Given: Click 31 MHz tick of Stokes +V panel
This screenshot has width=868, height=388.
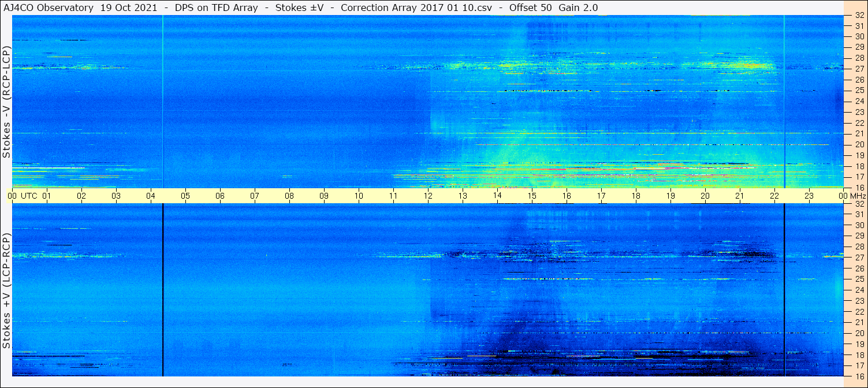Looking at the screenshot, I should pyautogui.click(x=859, y=215).
